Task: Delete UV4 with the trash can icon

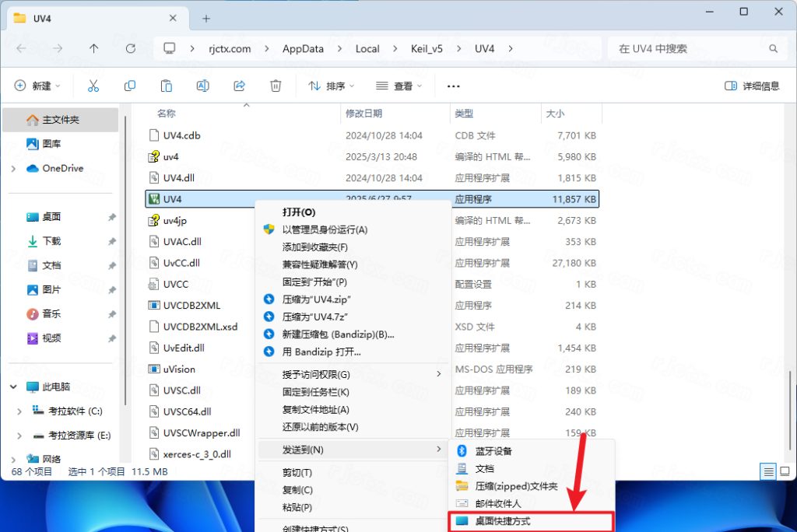Action: coord(276,86)
